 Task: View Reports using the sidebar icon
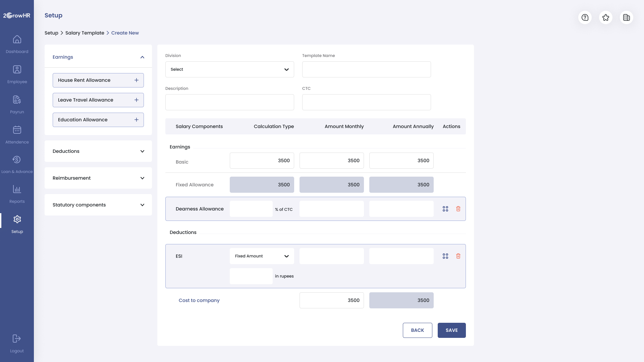coord(17,193)
